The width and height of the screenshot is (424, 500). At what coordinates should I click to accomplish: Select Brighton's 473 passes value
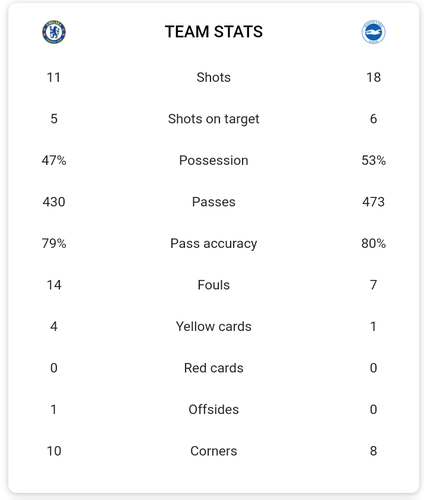(373, 202)
